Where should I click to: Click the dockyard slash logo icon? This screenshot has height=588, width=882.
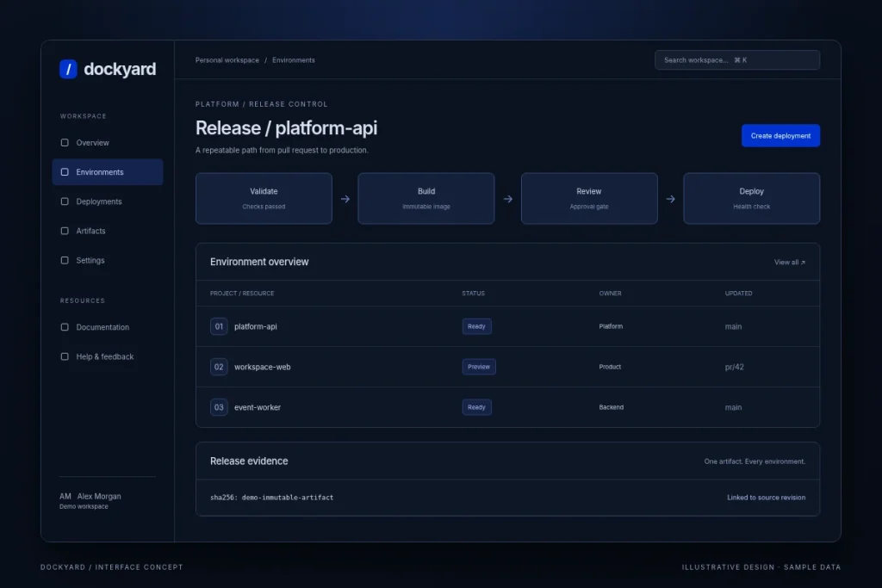click(68, 69)
